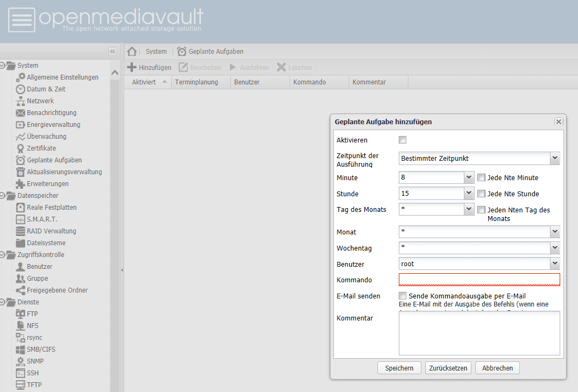Viewport: 578px width, 392px height.
Task: Click System breadcrumb item
Action: tap(156, 52)
